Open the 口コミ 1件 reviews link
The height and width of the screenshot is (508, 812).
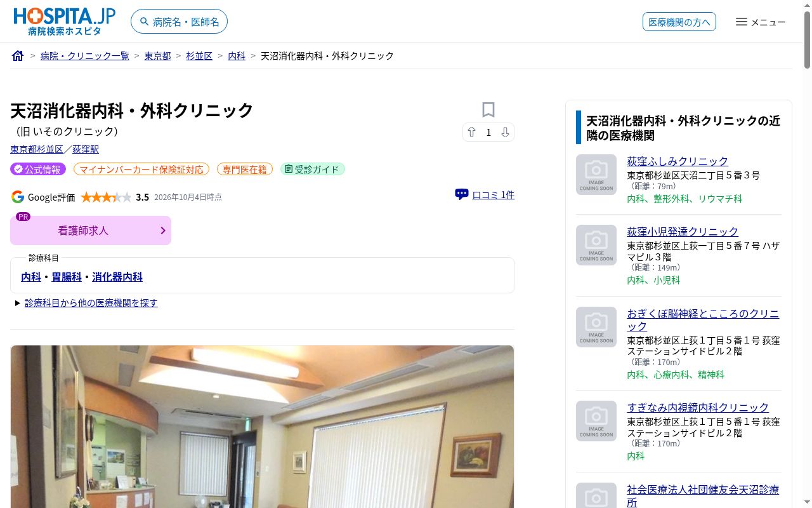493,194
